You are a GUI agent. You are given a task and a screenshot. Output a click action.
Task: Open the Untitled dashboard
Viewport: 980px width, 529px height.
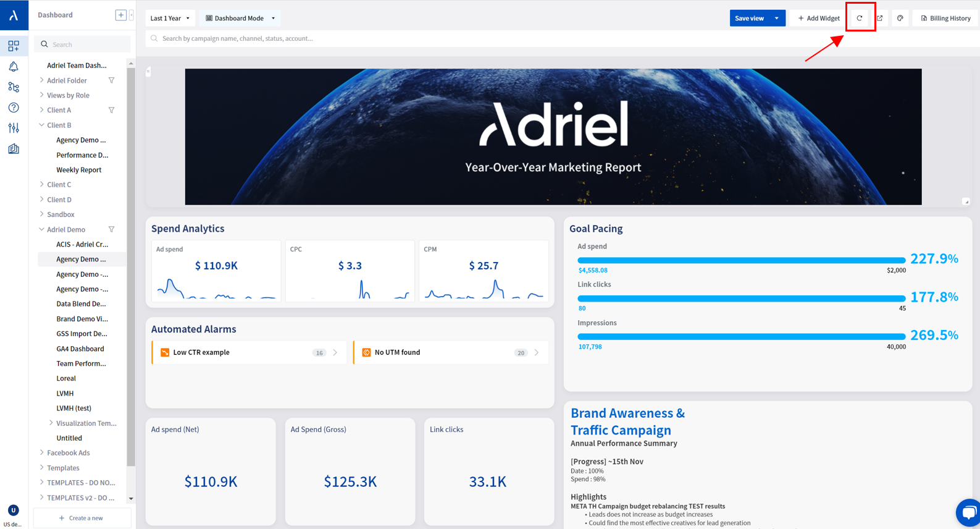point(69,438)
